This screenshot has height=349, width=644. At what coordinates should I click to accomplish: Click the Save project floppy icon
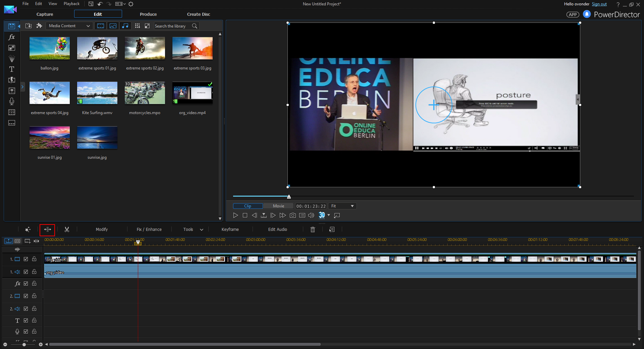coord(91,4)
